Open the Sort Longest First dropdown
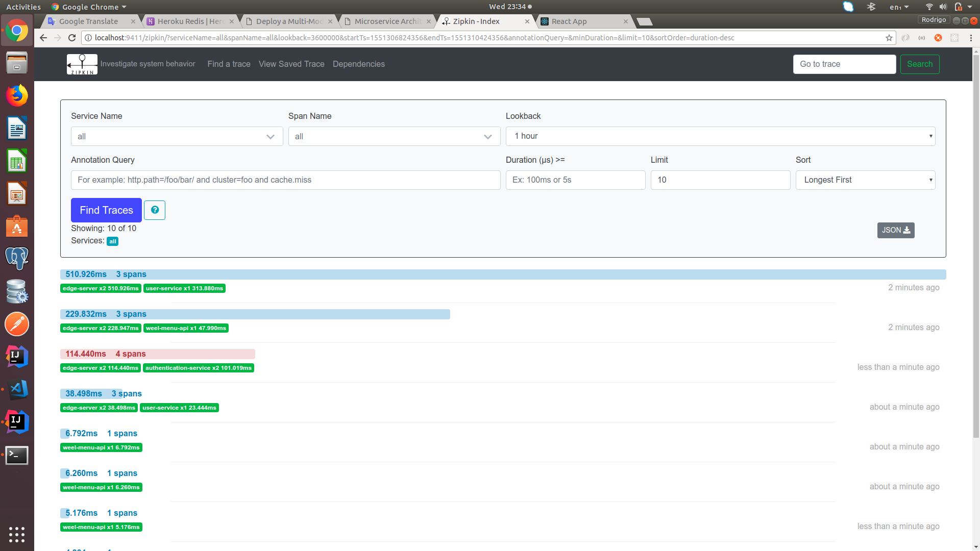The image size is (980, 551). pos(865,180)
